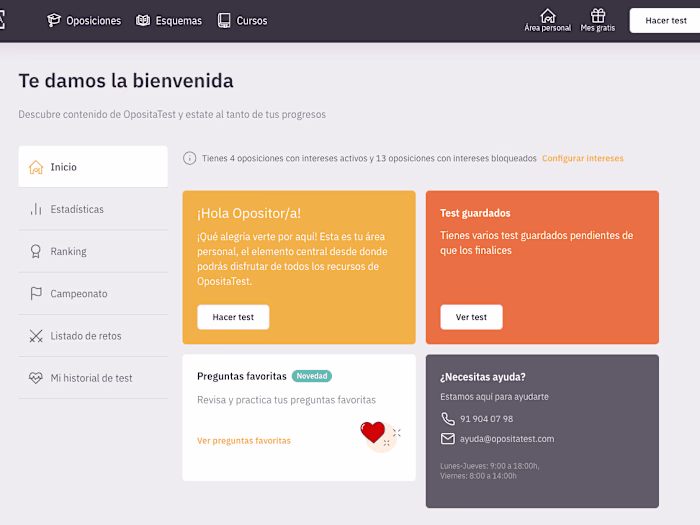This screenshot has height=525, width=700.
Task: Click the Estadísticas bar chart icon
Action: point(36,209)
